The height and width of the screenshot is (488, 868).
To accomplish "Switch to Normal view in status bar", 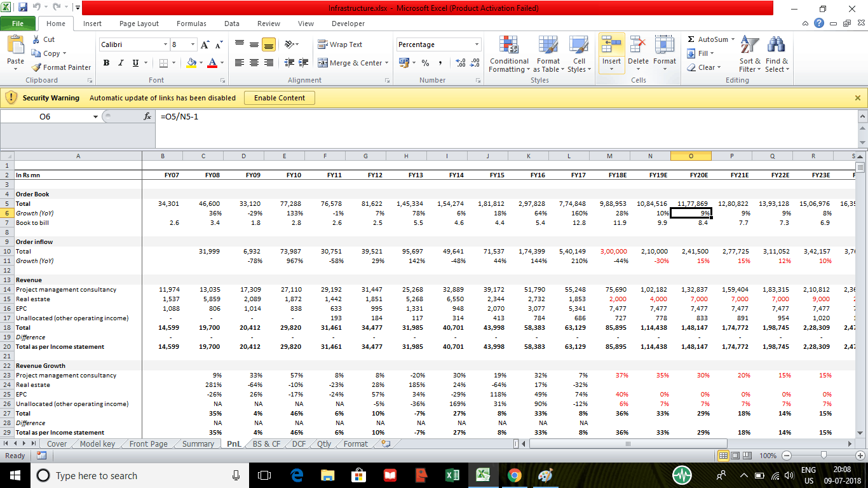I will coord(723,456).
